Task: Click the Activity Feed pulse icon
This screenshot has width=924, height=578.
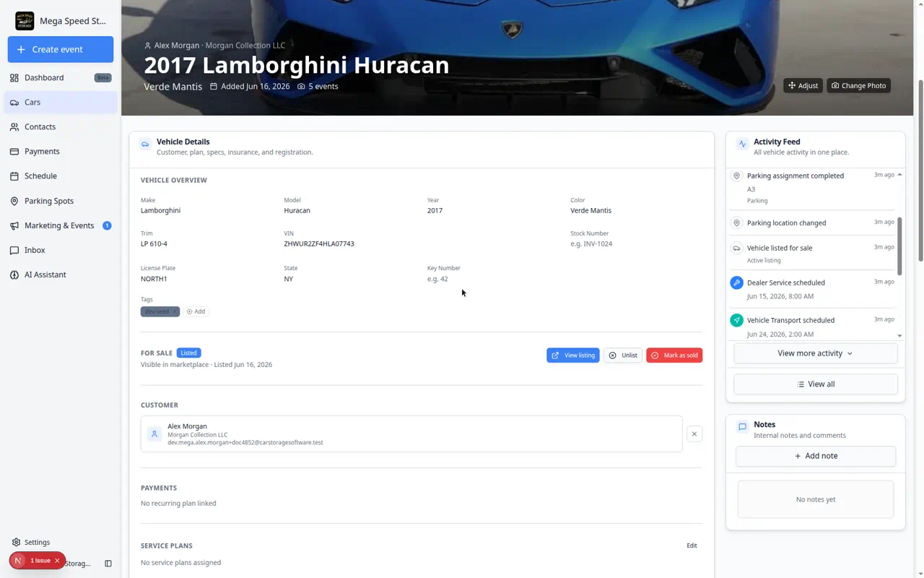Action: tap(742, 144)
